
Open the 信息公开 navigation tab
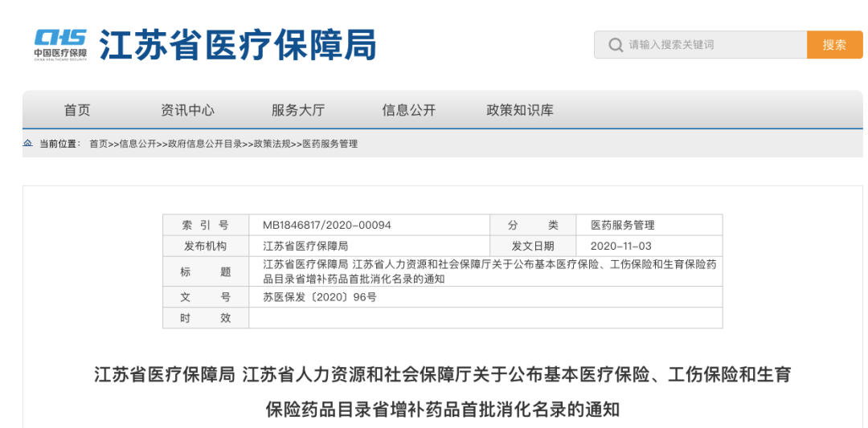pyautogui.click(x=408, y=110)
